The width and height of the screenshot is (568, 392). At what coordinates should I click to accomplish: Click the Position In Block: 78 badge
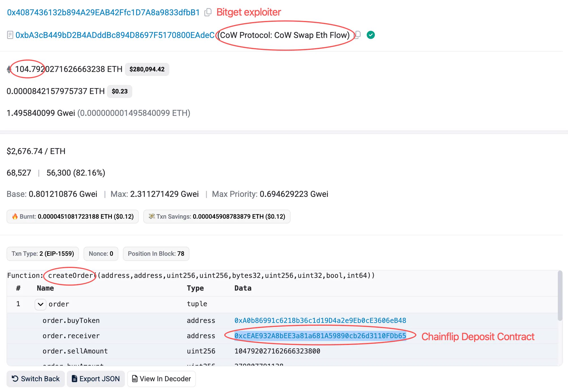156,253
